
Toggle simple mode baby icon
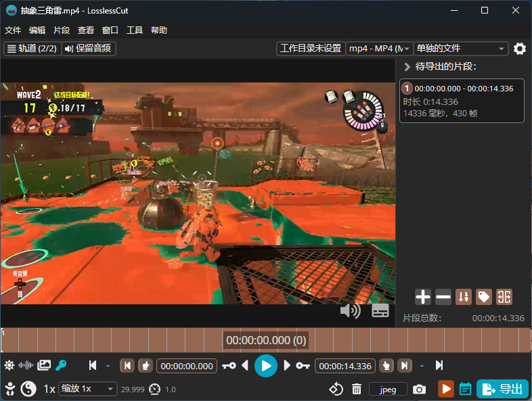point(10,389)
